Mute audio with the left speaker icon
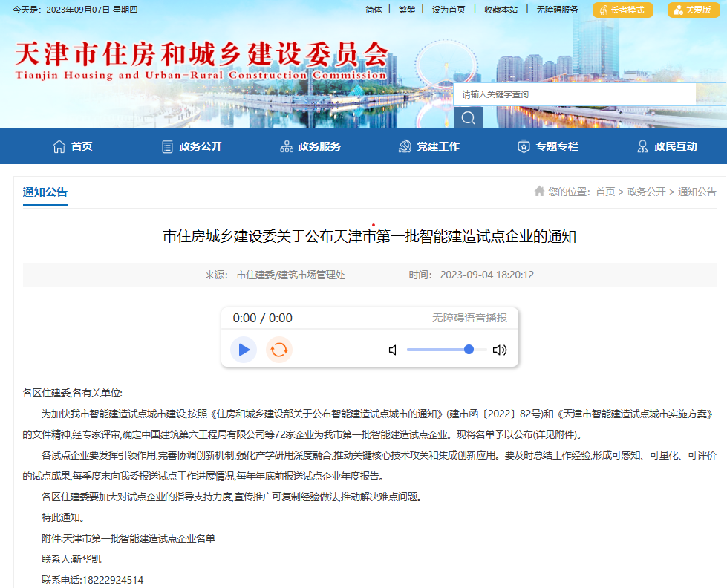 tap(392, 349)
